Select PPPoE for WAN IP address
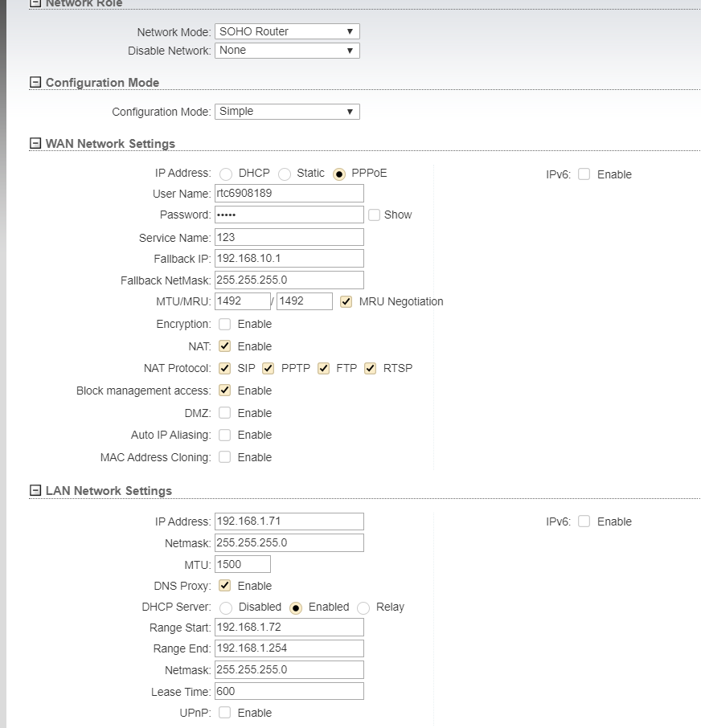 (x=339, y=174)
